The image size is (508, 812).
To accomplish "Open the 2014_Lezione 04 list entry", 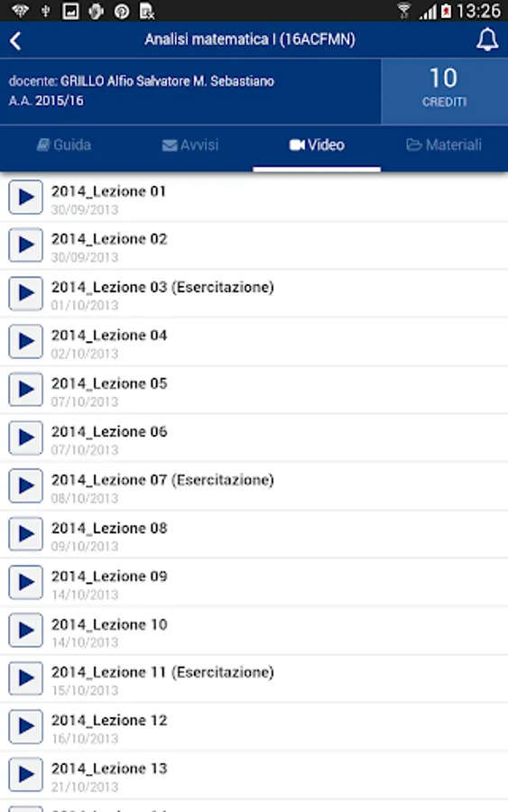I will (254, 342).
